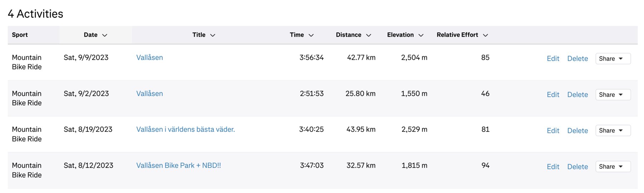Sort activities by Date column
The height and width of the screenshot is (193, 644).
95,35
